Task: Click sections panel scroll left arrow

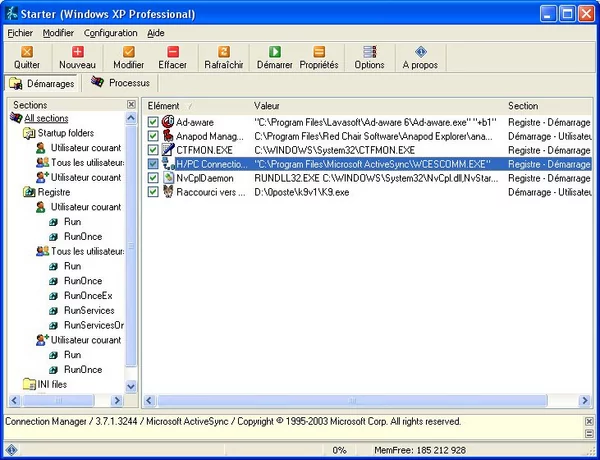Action: point(15,400)
